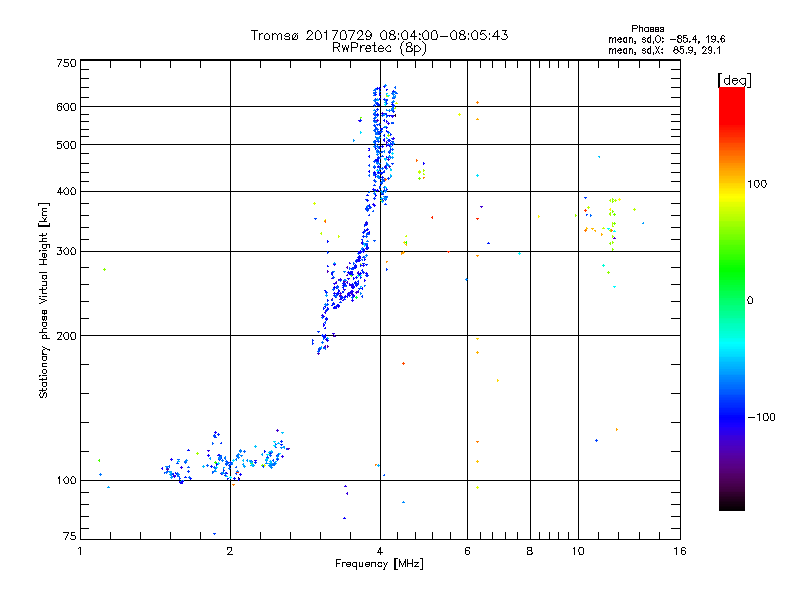This screenshot has height=600, width=800.
Task: Click the y-axis tick label "200"
Action: point(66,336)
